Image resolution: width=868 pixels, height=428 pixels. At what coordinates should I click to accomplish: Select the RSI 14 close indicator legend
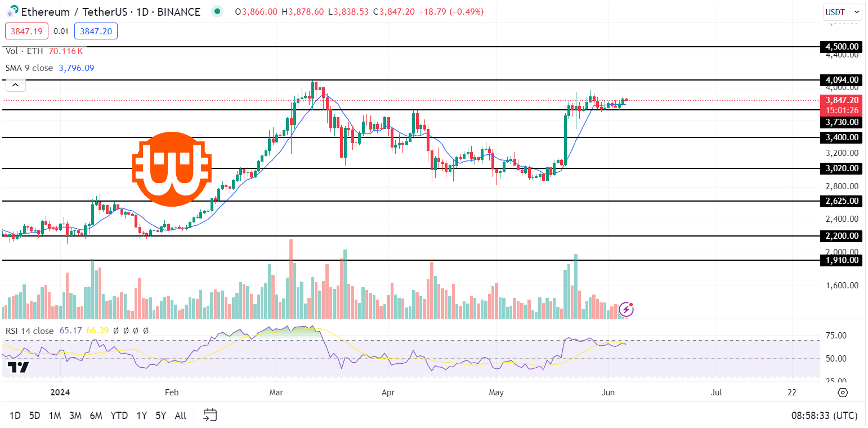coord(30,331)
